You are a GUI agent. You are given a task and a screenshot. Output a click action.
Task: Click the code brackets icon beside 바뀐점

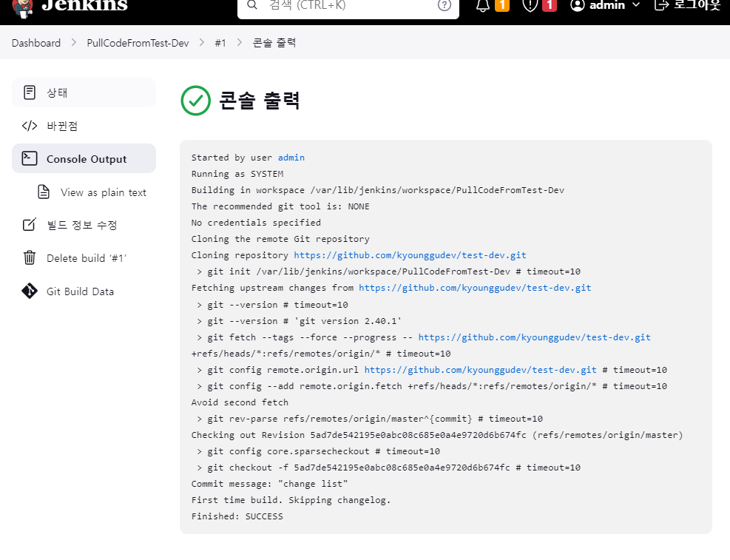point(30,126)
